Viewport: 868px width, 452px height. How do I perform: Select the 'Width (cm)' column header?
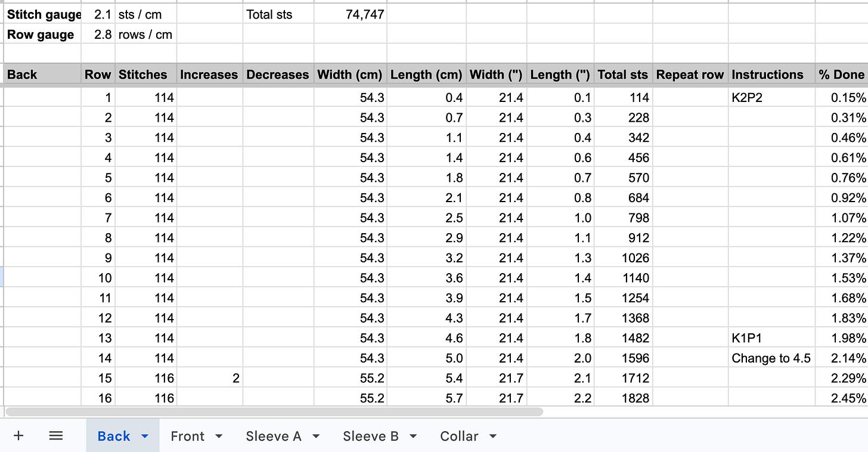point(350,75)
